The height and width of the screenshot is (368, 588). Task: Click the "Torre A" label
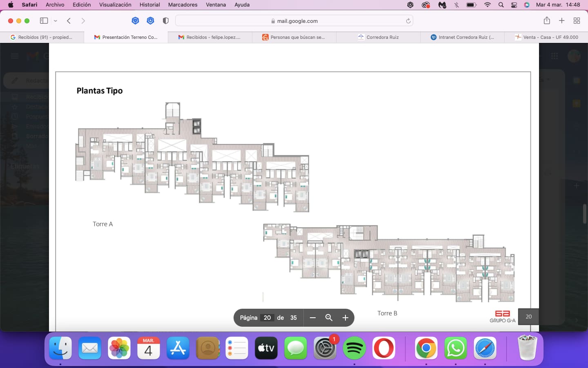pyautogui.click(x=103, y=224)
